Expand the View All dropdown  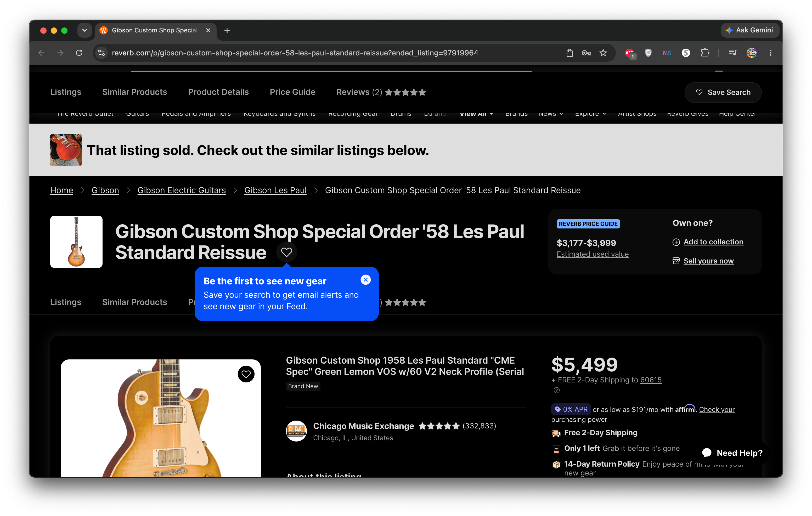tap(476, 114)
